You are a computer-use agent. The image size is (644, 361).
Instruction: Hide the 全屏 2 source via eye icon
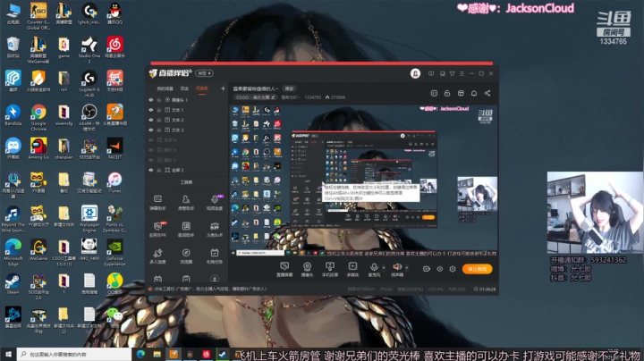151,170
